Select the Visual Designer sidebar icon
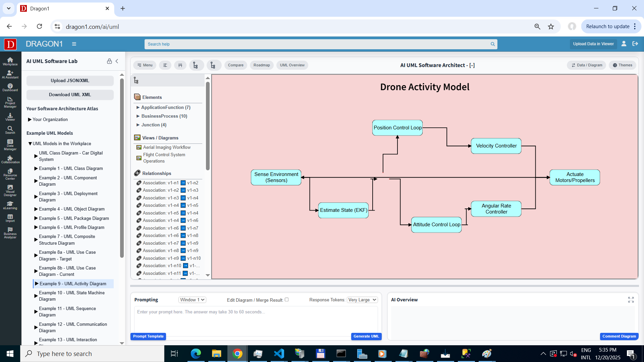This screenshot has height=362, width=644. pyautogui.click(x=10, y=191)
